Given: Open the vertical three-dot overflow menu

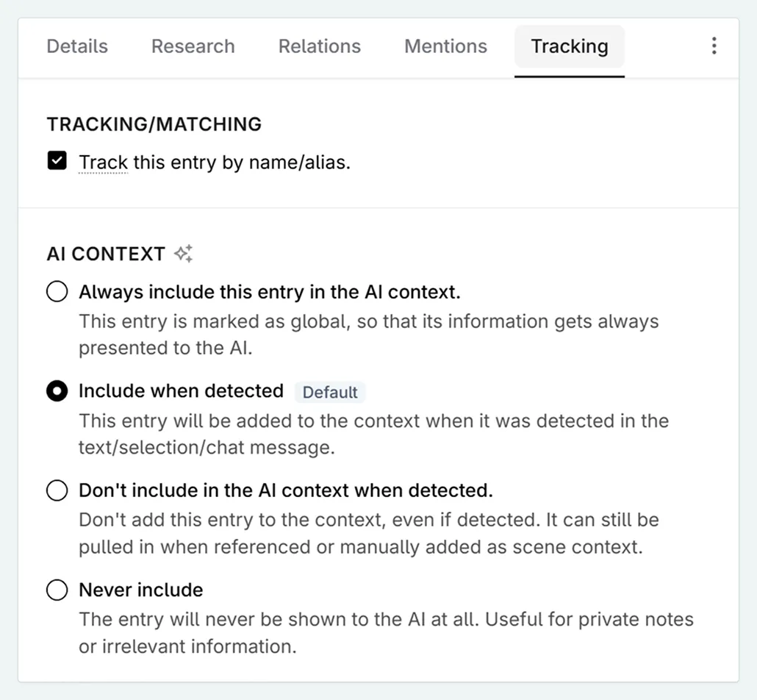Looking at the screenshot, I should click(x=714, y=46).
